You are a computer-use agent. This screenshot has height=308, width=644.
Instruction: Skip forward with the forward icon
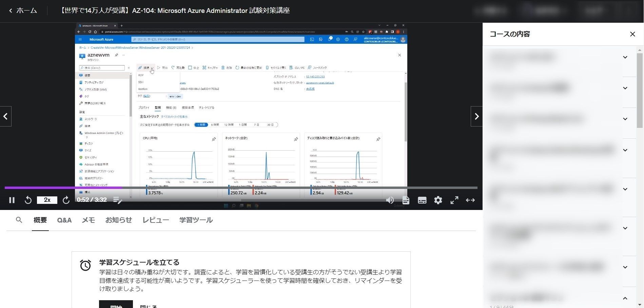pos(66,200)
